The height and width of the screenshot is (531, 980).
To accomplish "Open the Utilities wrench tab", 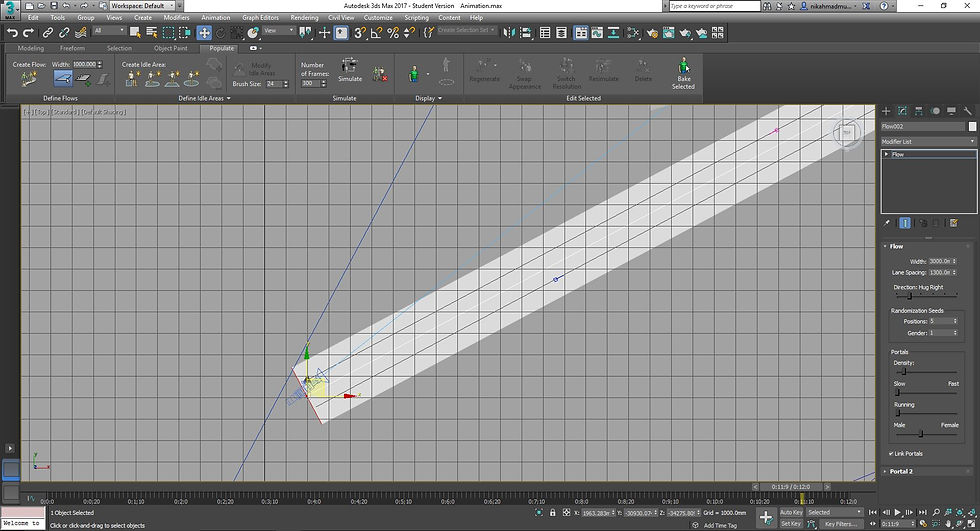I will (x=968, y=111).
